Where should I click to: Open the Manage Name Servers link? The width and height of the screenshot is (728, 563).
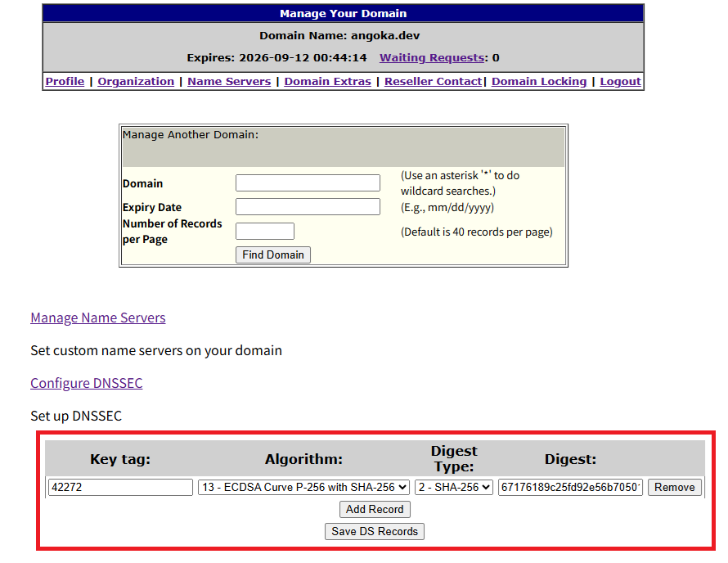tap(98, 318)
